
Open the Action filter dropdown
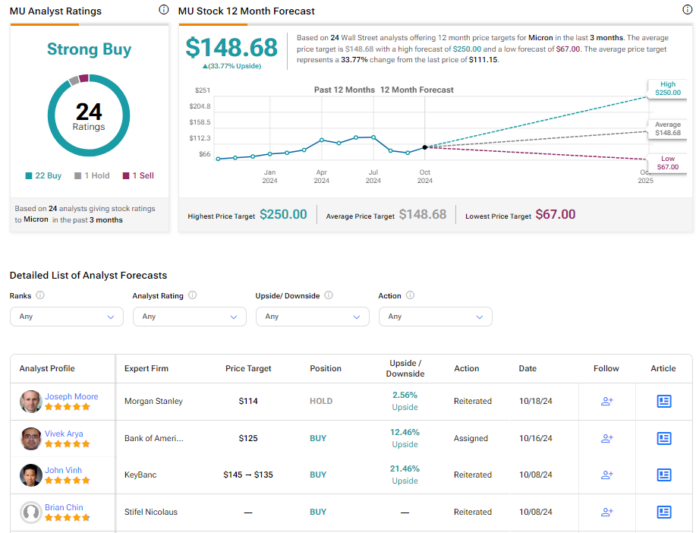(435, 316)
